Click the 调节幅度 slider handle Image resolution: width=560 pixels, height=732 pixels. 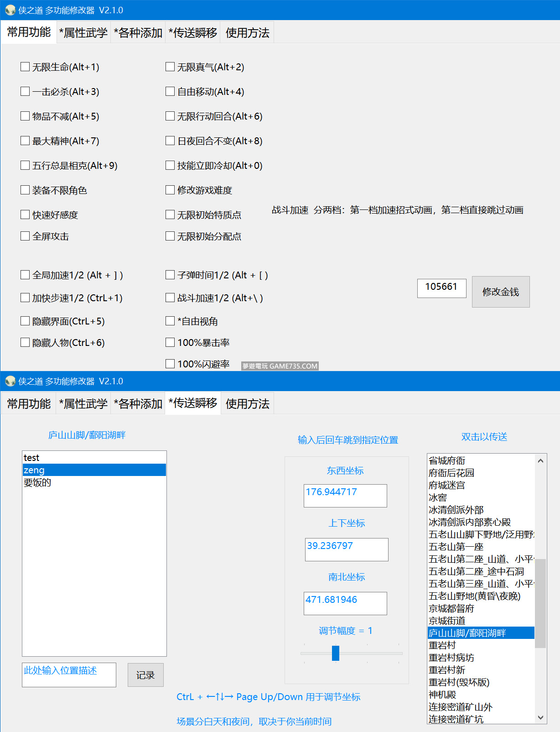(x=336, y=653)
